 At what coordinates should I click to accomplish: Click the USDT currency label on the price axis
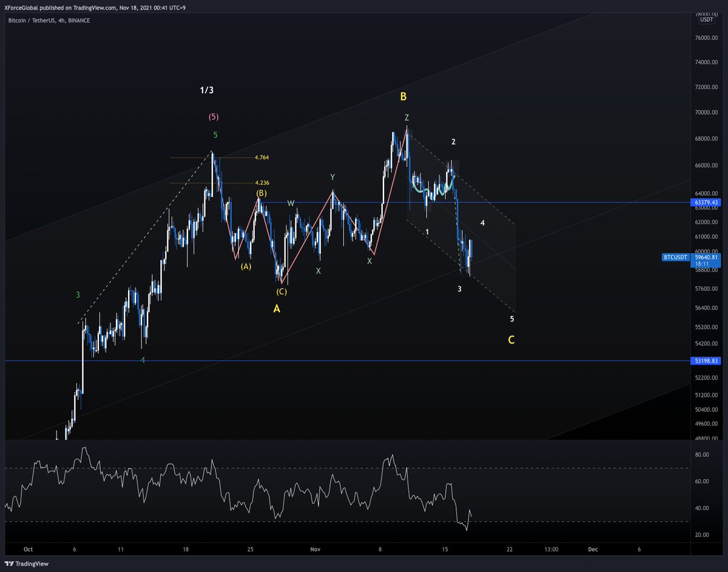pos(707,19)
